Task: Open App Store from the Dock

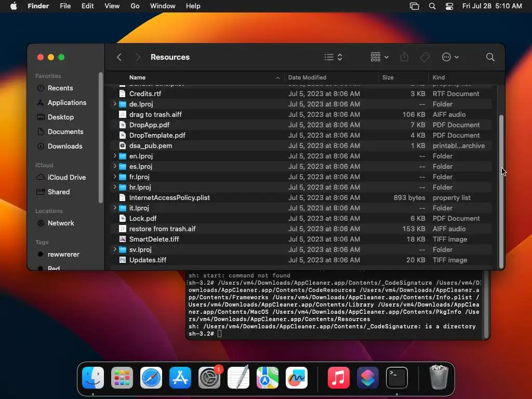Action: point(180,377)
